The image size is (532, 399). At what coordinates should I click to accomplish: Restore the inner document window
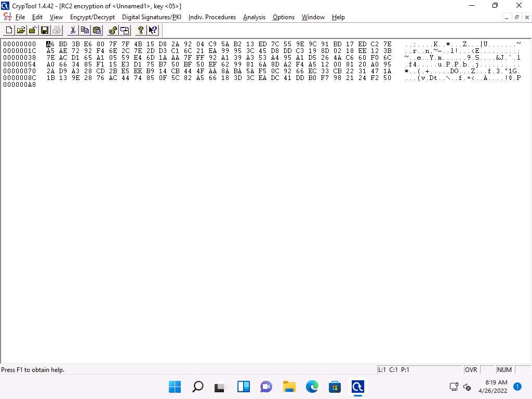(516, 17)
